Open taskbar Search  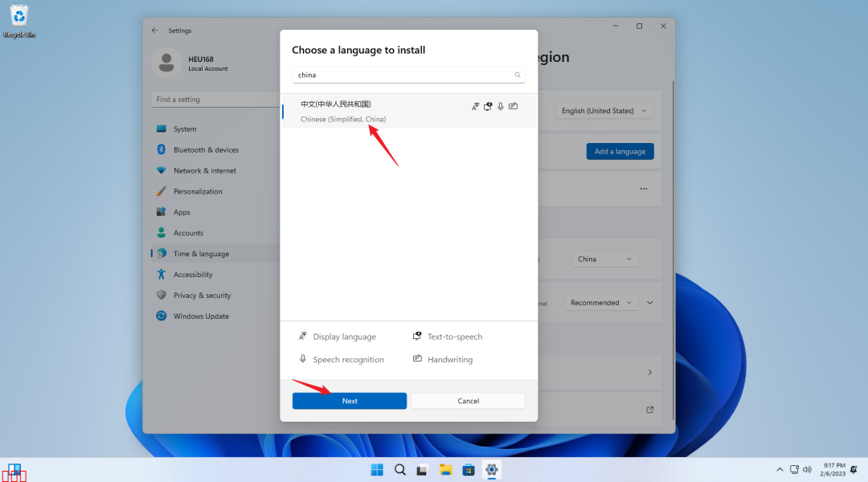(399, 470)
